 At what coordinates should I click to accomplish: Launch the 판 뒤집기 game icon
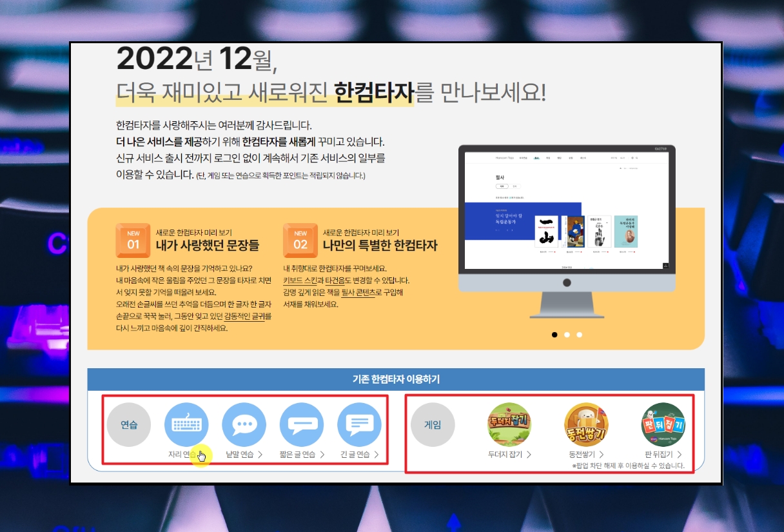[x=663, y=425]
